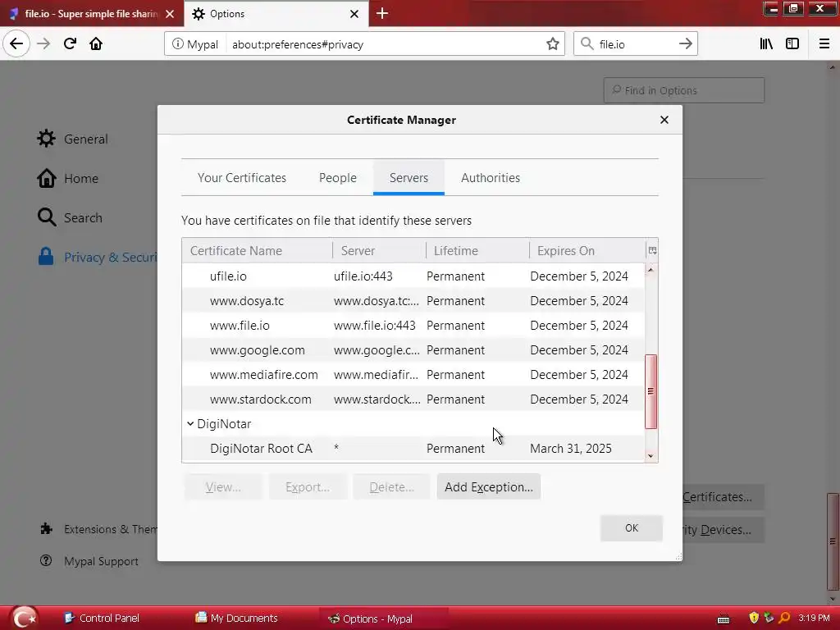Click the Certificates button behind the dialog
Screen dimensions: 840x630
(x=724, y=497)
